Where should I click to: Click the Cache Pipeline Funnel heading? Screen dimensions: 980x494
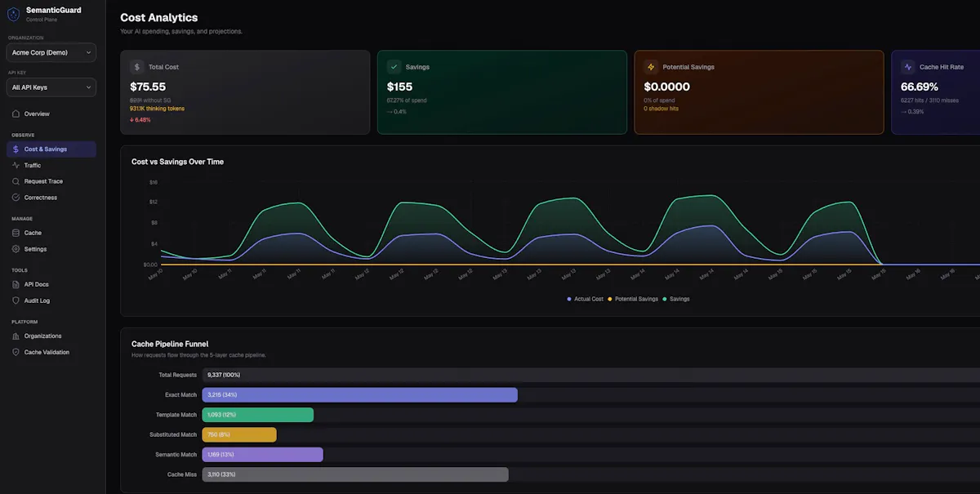(x=170, y=345)
